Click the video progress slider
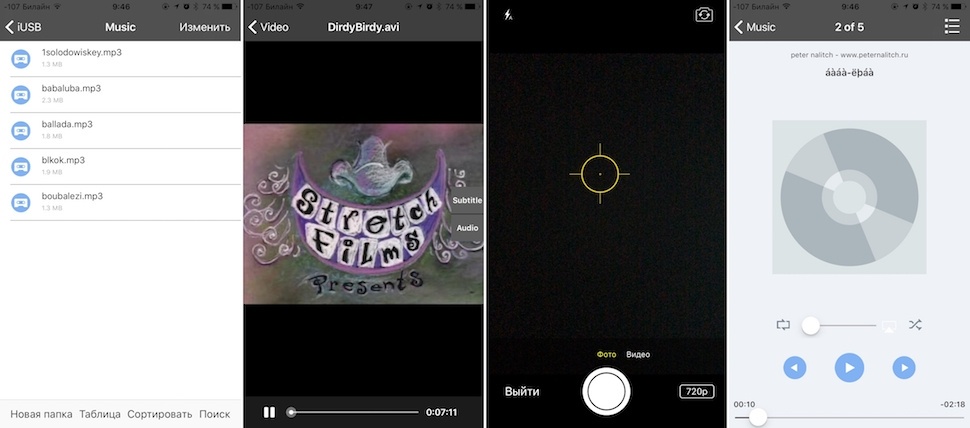The height and width of the screenshot is (428, 970). pyautogui.click(x=354, y=412)
